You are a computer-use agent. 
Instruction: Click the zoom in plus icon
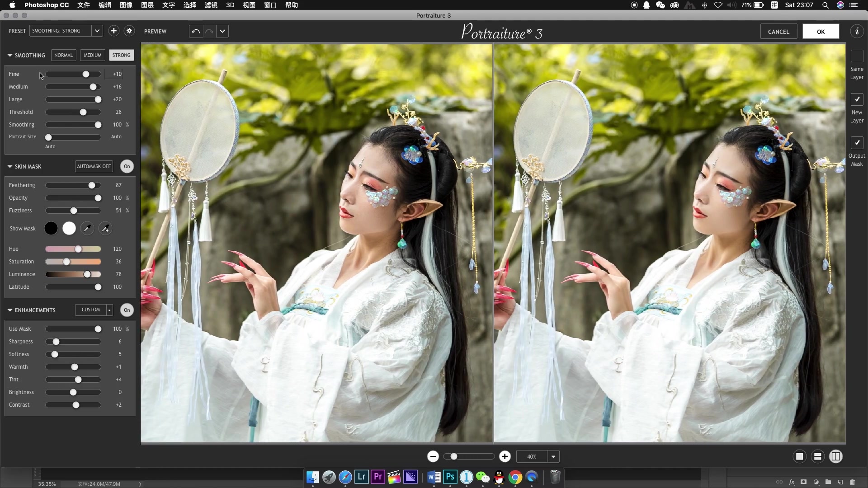[x=505, y=456]
